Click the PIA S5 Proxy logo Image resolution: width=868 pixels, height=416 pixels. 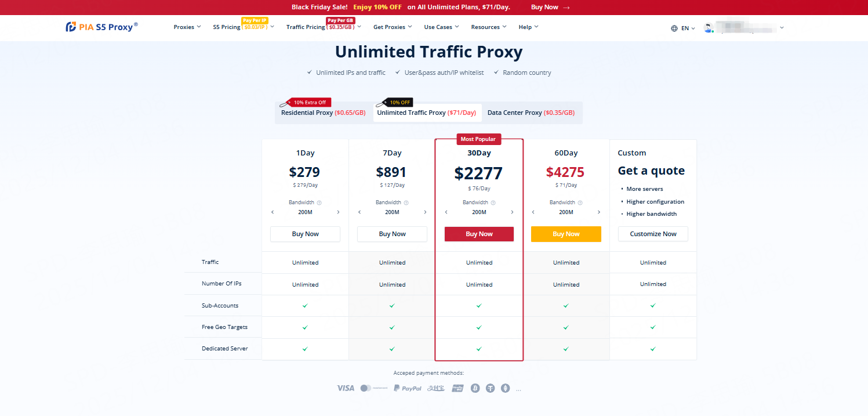click(101, 26)
